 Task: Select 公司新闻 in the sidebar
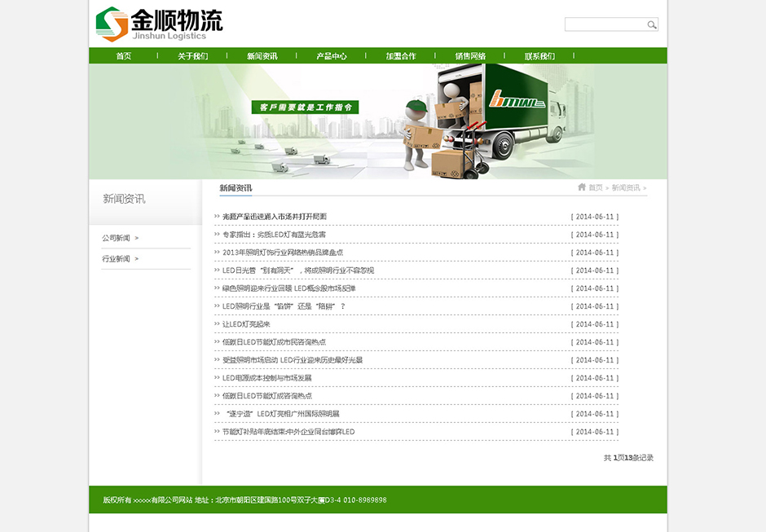tap(117, 238)
